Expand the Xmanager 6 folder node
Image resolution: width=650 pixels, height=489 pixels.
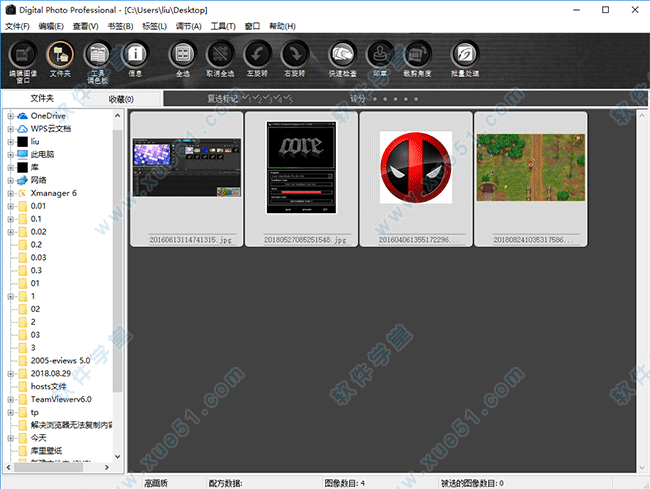[x=10, y=193]
